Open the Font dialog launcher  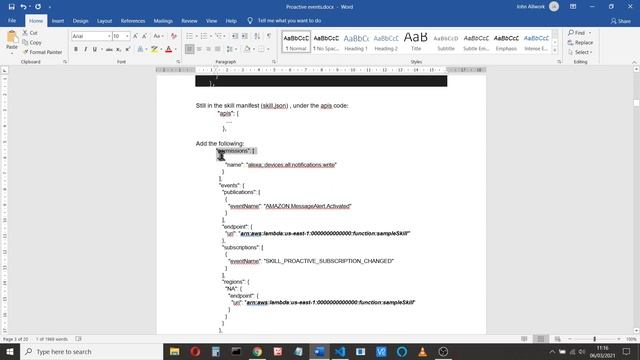tap(178, 62)
